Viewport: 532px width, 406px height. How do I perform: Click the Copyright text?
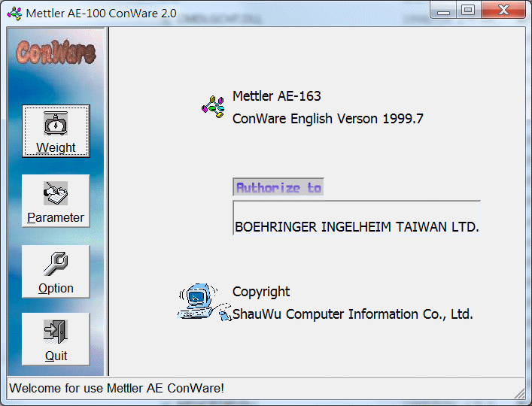tap(261, 292)
